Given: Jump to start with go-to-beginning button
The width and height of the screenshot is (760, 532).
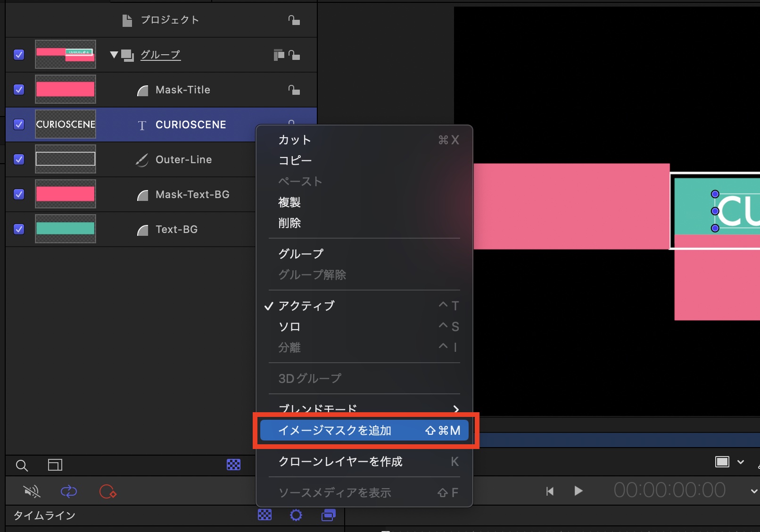Looking at the screenshot, I should click(550, 491).
